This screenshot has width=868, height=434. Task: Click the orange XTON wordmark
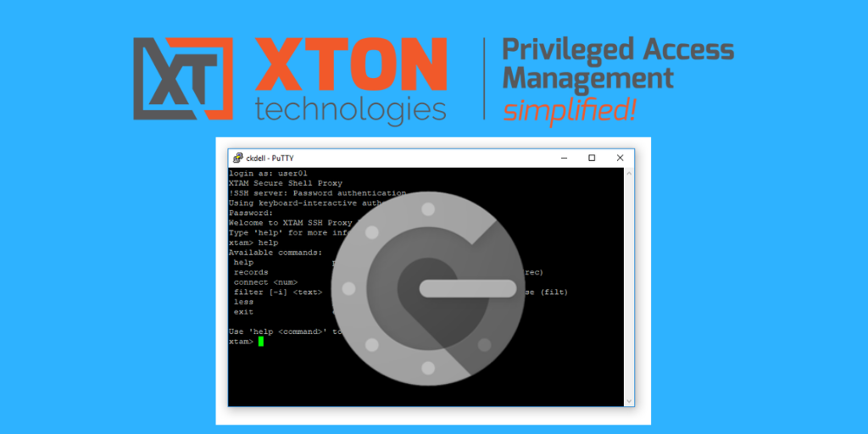(x=350, y=65)
